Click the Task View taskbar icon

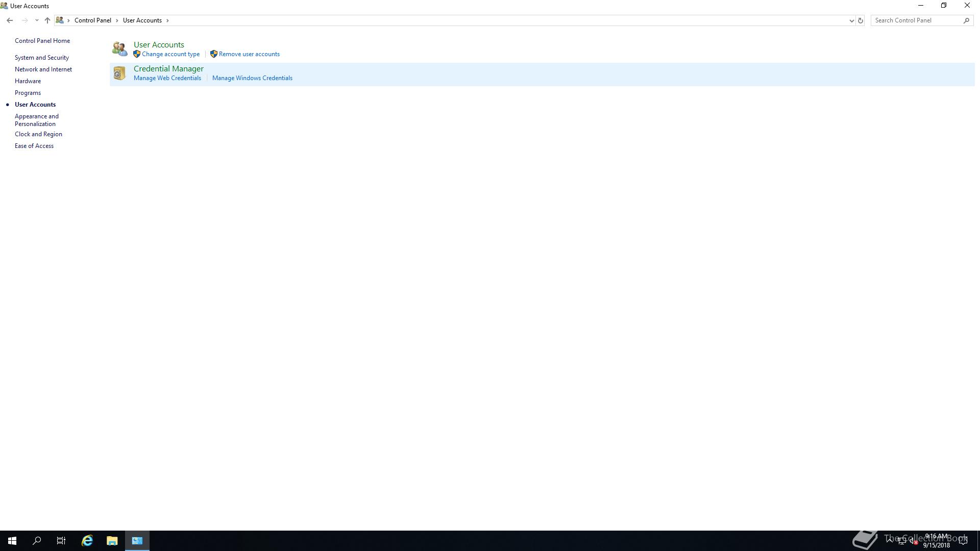61,541
